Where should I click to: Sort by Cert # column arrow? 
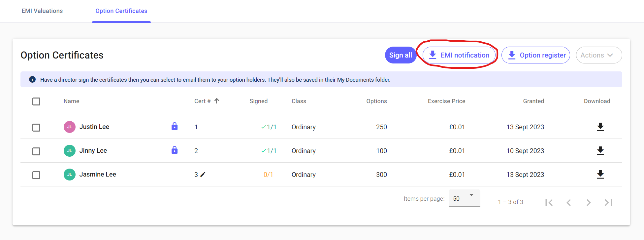pyautogui.click(x=217, y=101)
